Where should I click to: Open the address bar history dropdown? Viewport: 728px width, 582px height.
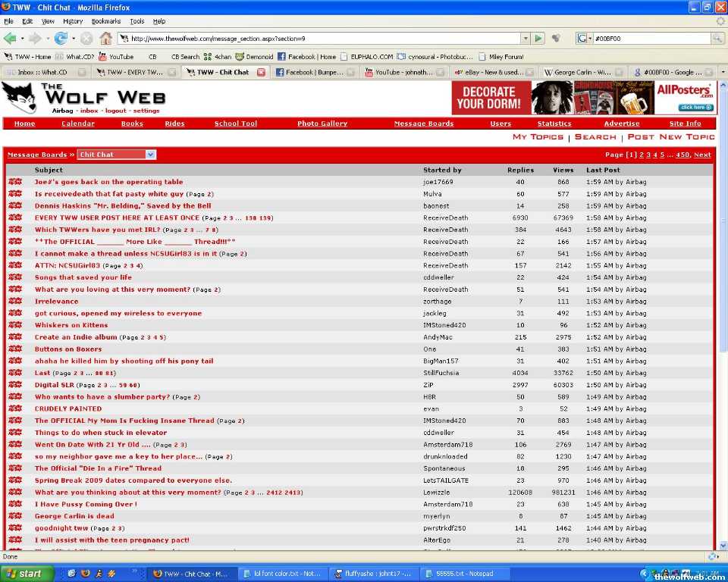pos(525,38)
